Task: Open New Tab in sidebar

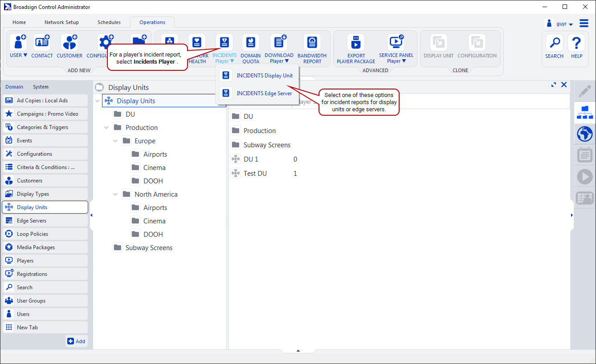Action: (x=45, y=328)
